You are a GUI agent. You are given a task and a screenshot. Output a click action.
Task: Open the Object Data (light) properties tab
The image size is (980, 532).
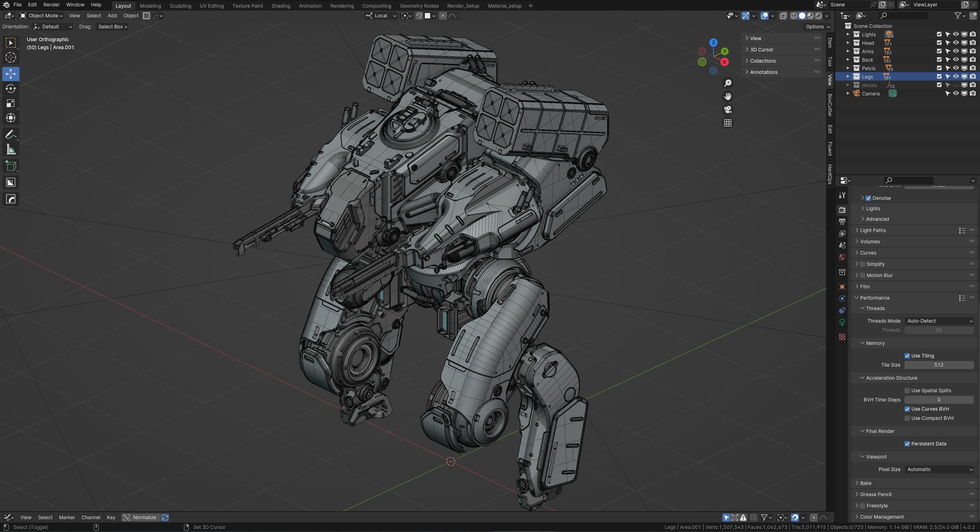coord(842,322)
